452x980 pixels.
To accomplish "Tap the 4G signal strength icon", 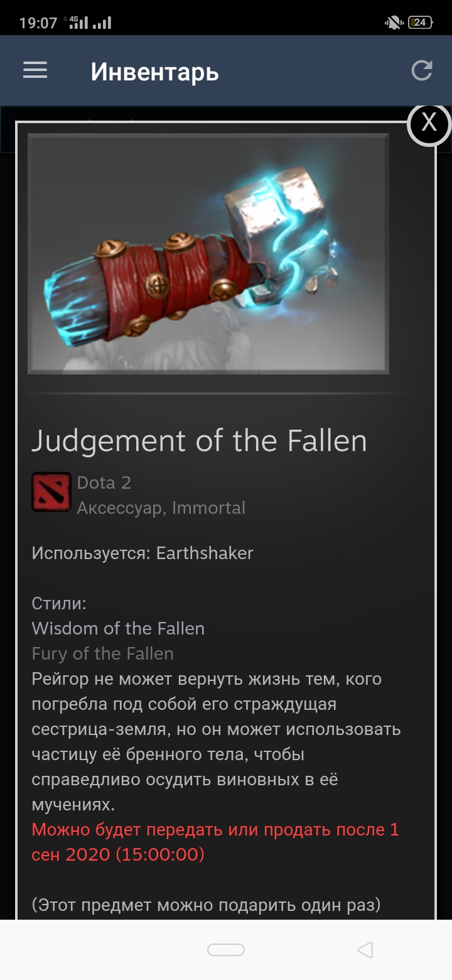I will pyautogui.click(x=78, y=23).
